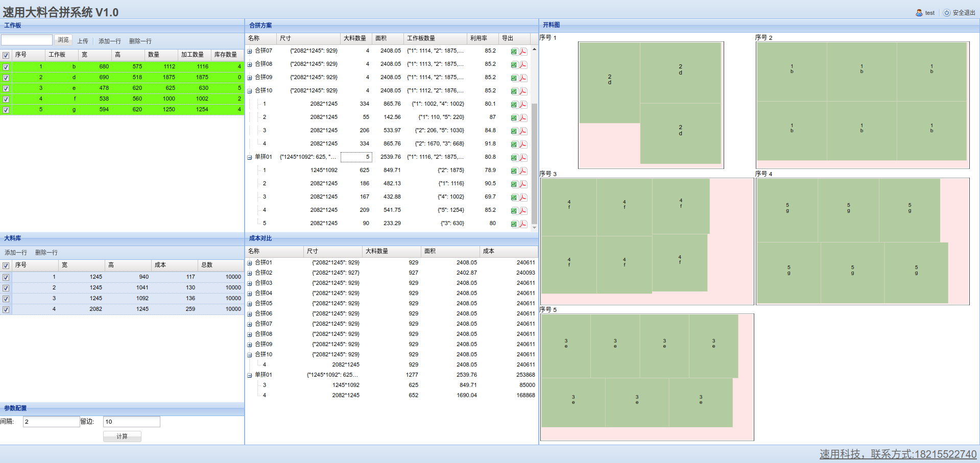Click 加工数量 column header in 工作板
980x463 pixels.
[x=194, y=55]
